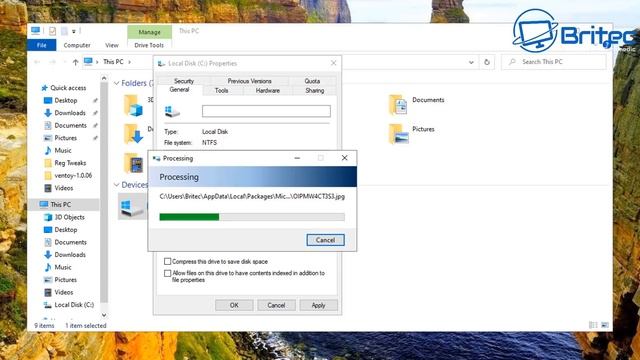Image resolution: width=640 pixels, height=360 pixels.
Task: Click the back navigation arrow
Action: coord(37,62)
